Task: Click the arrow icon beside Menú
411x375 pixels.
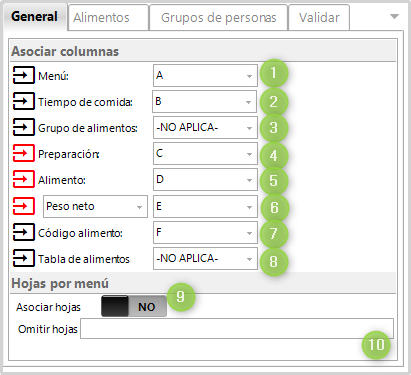Action: 23,75
